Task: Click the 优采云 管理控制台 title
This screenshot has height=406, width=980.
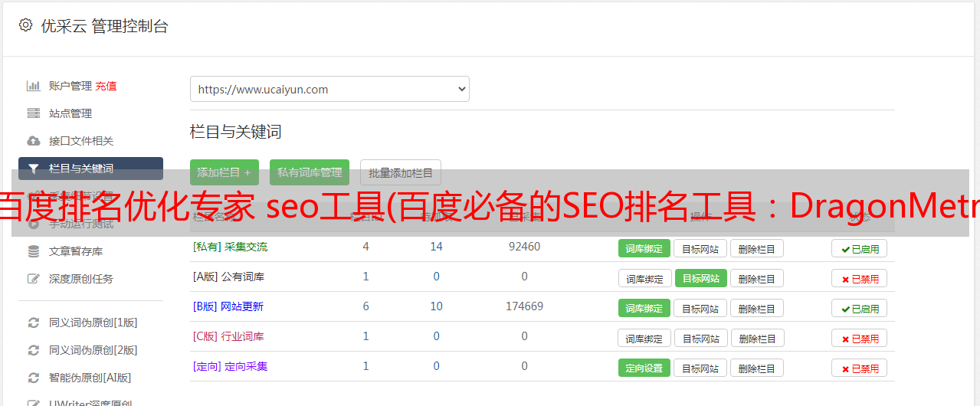Action: pos(104,26)
